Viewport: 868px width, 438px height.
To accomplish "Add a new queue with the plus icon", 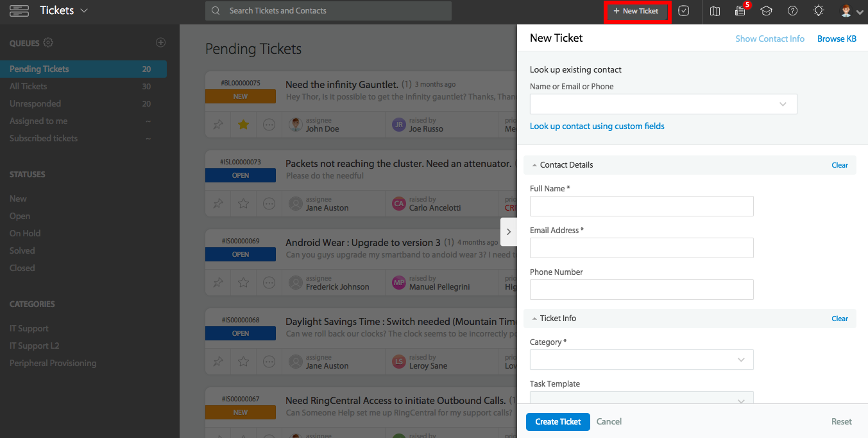I will [x=161, y=43].
